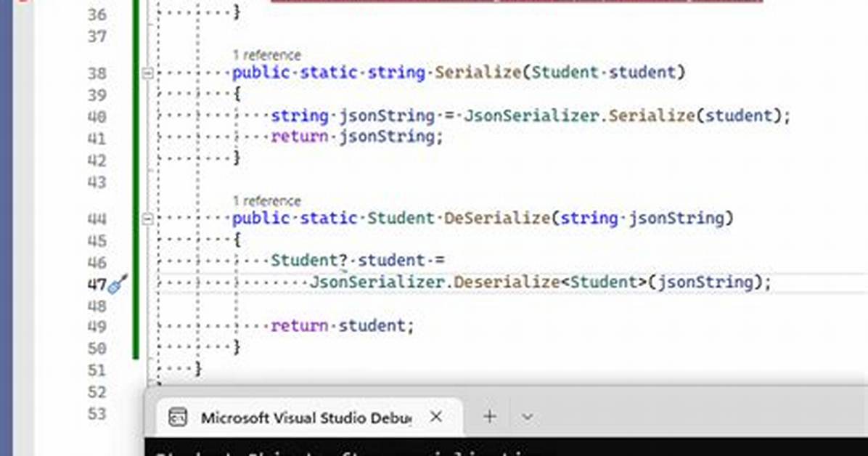The image size is (868, 456).
Task: Click 'Student student' parameter on line 38
Action: pos(604,73)
